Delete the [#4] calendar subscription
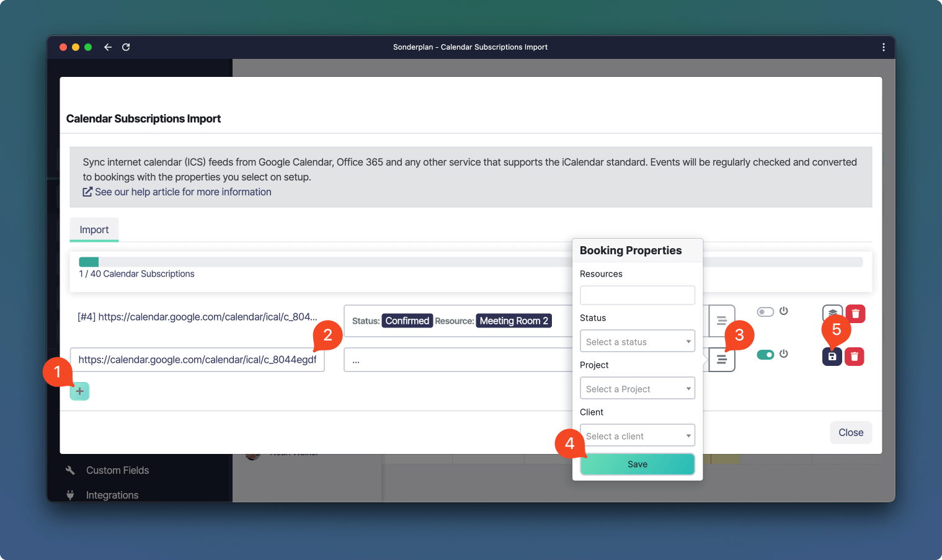This screenshot has height=560, width=942. [x=855, y=314]
